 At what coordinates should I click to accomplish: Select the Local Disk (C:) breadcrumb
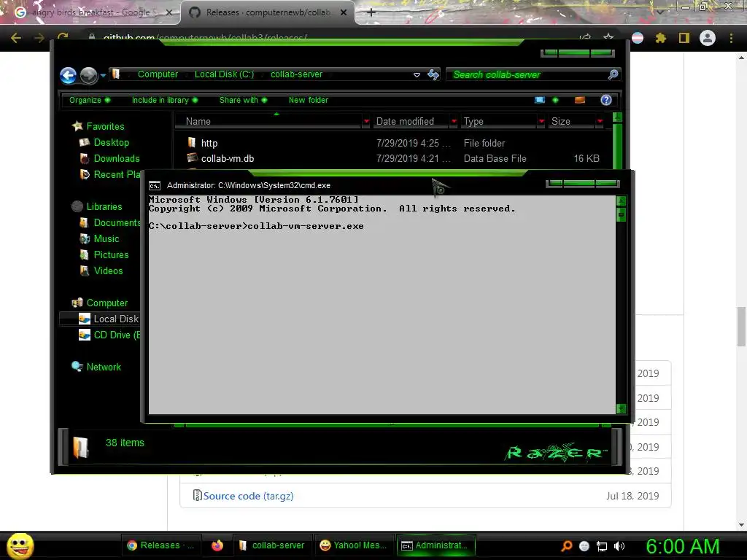coord(224,74)
